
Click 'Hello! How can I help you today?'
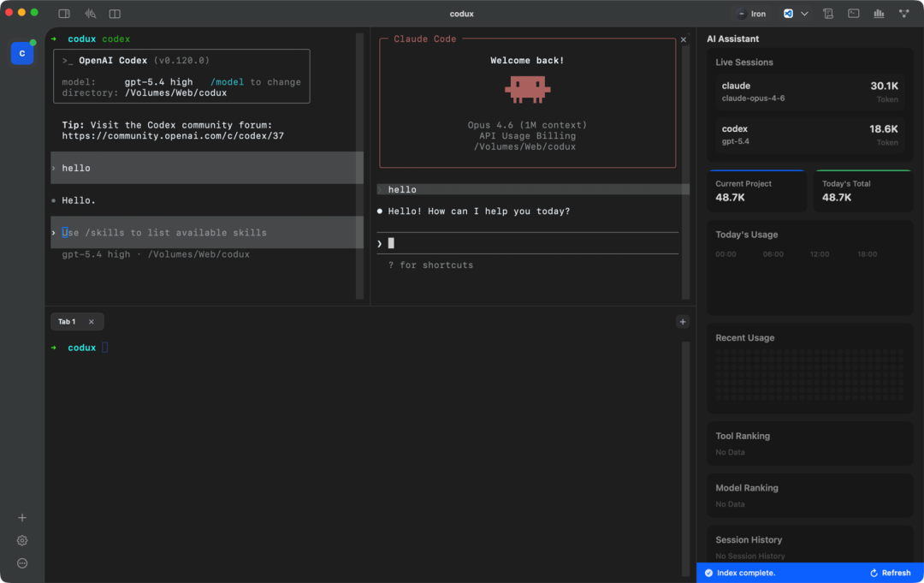tap(478, 211)
